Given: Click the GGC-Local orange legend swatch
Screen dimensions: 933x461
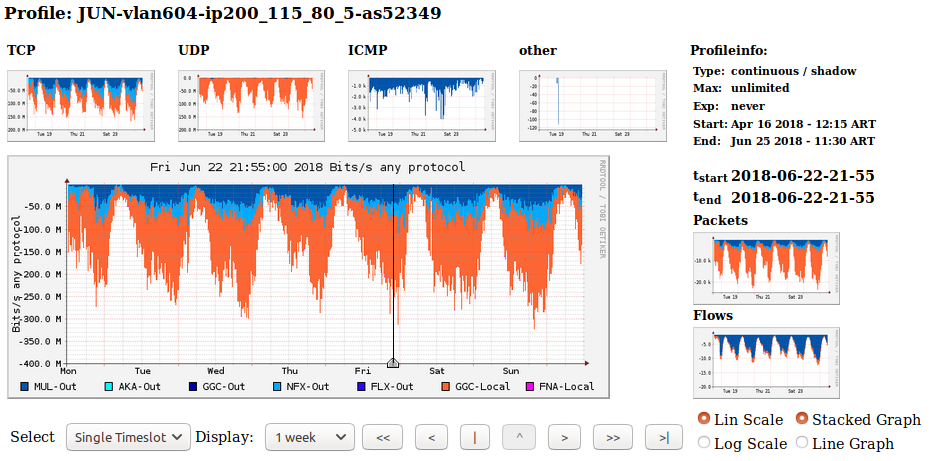Looking at the screenshot, I should tap(445, 387).
